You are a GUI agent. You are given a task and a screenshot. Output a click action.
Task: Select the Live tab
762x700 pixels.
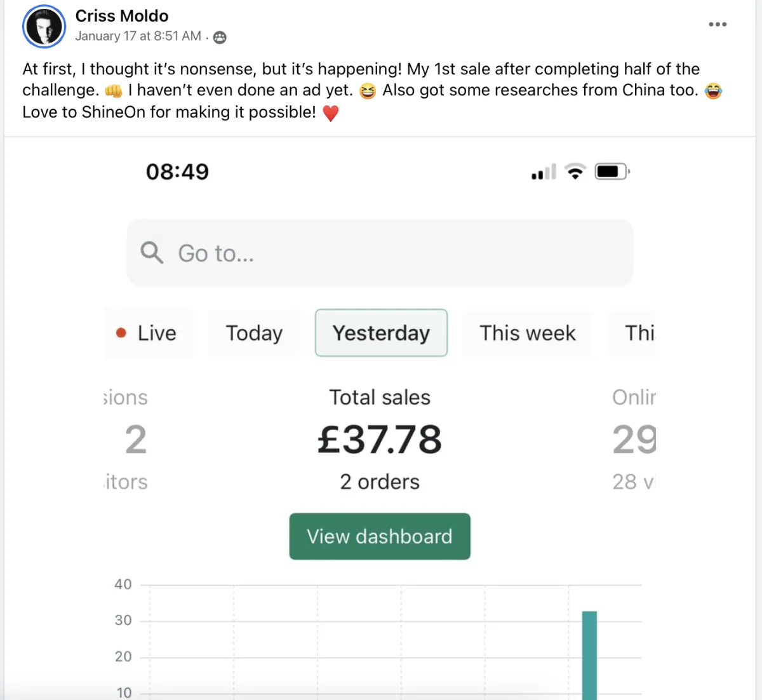coord(149,333)
